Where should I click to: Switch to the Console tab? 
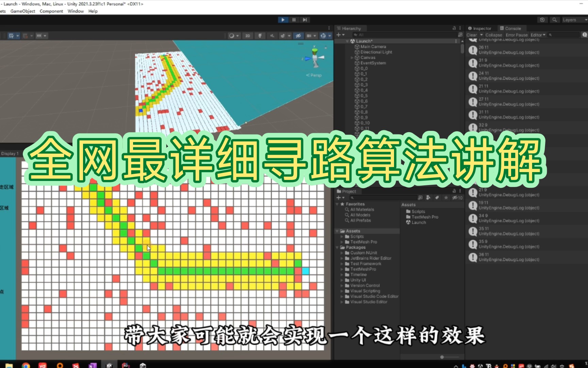[511, 28]
